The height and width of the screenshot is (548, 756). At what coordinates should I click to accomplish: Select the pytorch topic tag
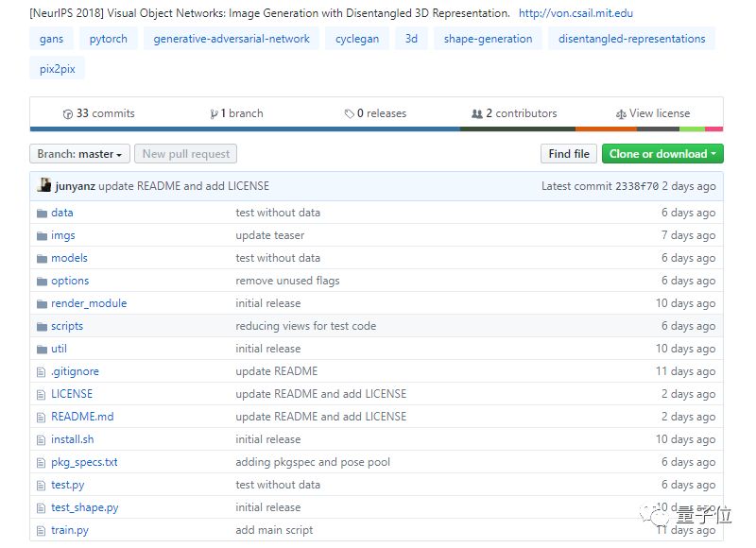point(109,39)
